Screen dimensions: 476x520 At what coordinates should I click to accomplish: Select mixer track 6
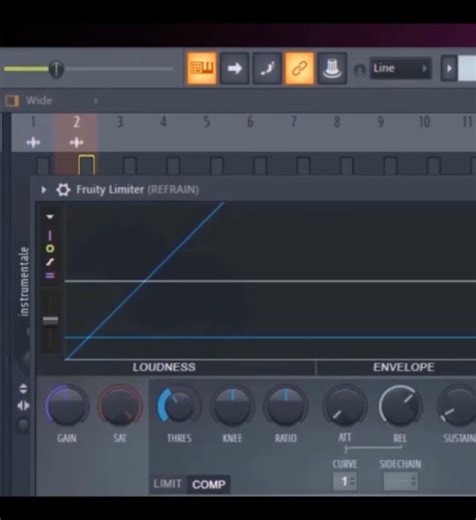pyautogui.click(x=250, y=122)
